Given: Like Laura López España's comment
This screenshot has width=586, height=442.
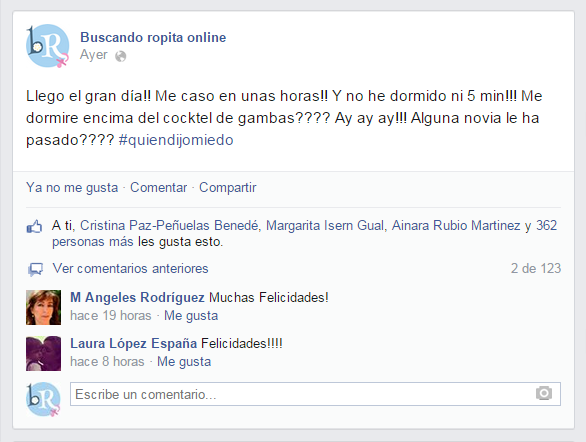Looking at the screenshot, I should (184, 362).
